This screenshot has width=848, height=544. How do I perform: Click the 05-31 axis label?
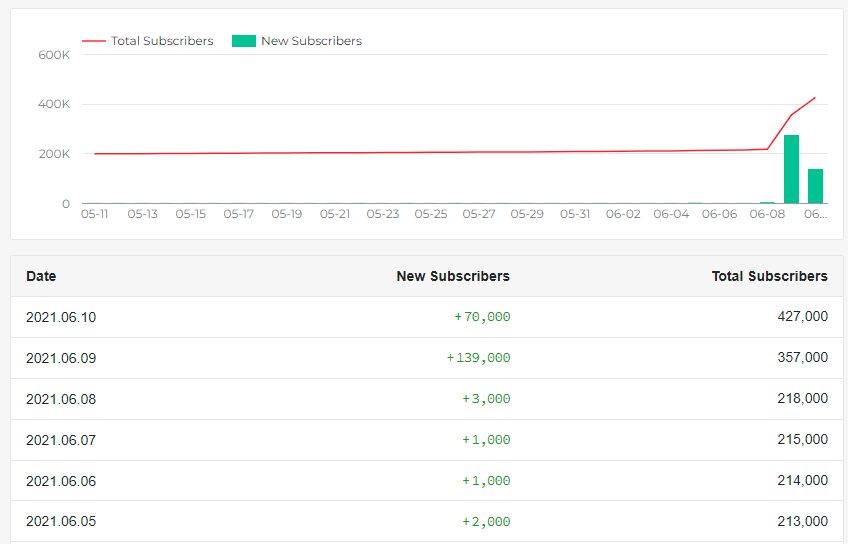coord(575,214)
